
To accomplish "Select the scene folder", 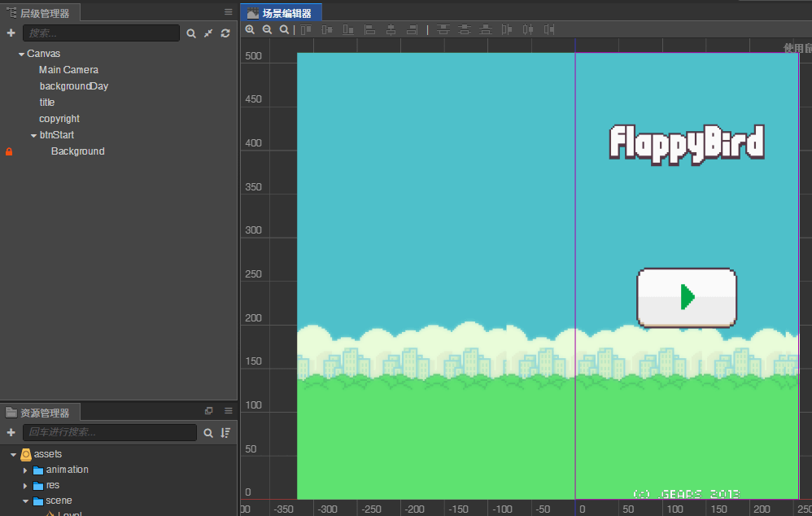I will pos(59,501).
